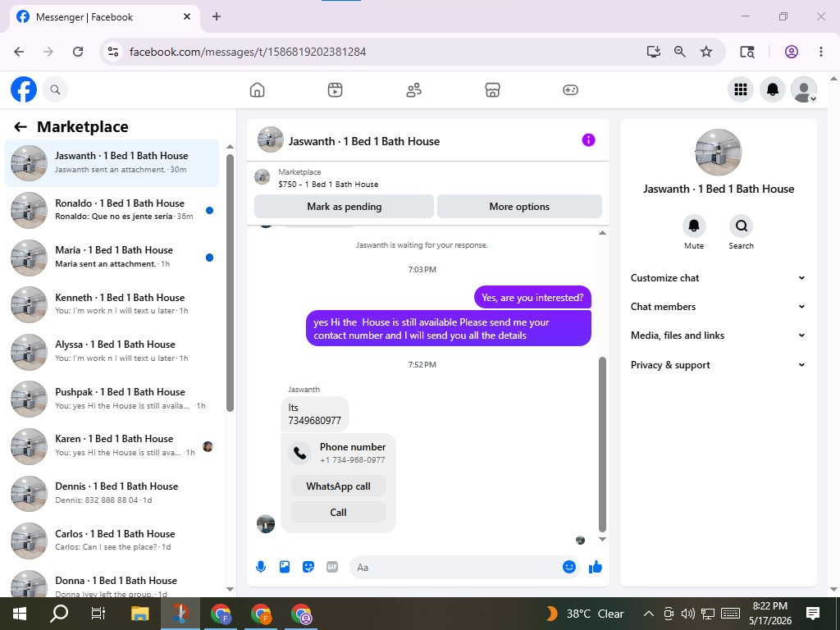The width and height of the screenshot is (840, 630).
Task: Attach a file with the image icon
Action: click(x=285, y=567)
